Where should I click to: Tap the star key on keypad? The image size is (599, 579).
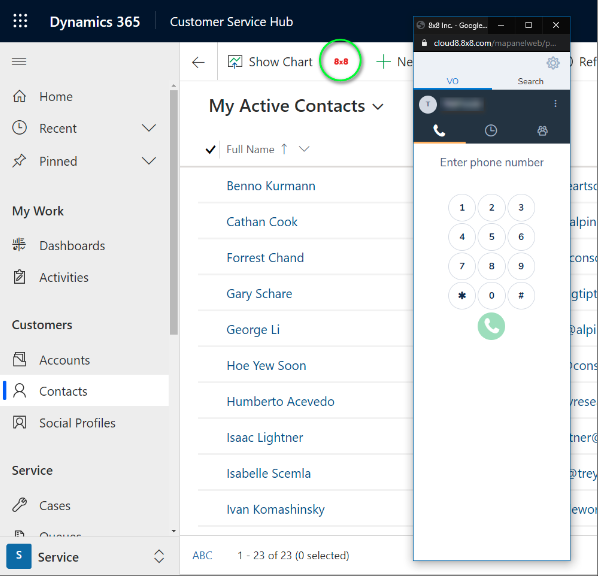point(462,295)
